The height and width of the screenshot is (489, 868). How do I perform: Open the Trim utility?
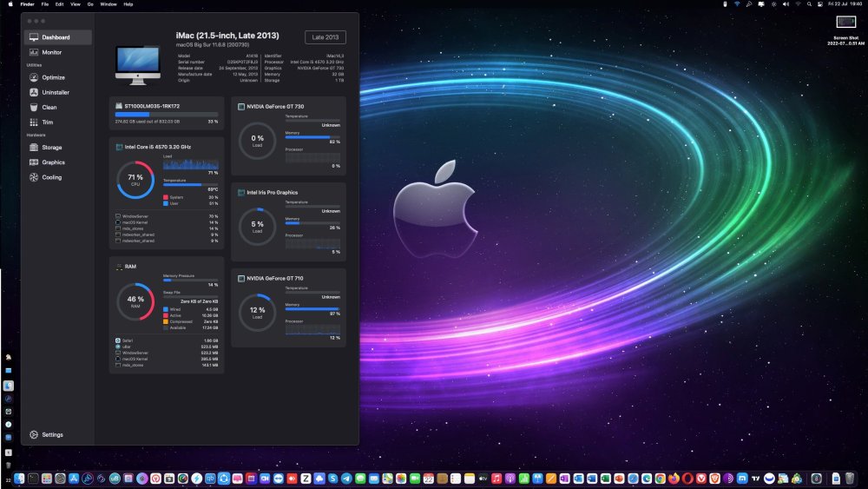point(57,122)
